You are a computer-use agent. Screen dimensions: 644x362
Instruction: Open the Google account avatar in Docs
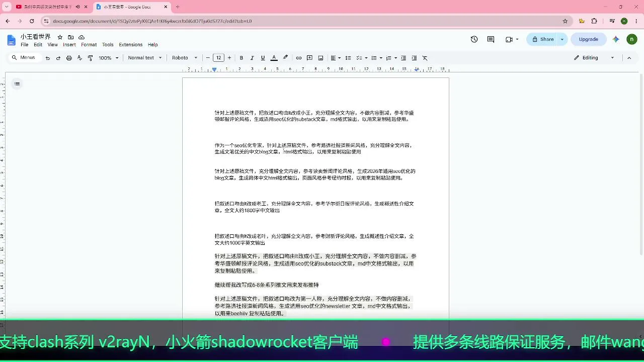pos(631,39)
